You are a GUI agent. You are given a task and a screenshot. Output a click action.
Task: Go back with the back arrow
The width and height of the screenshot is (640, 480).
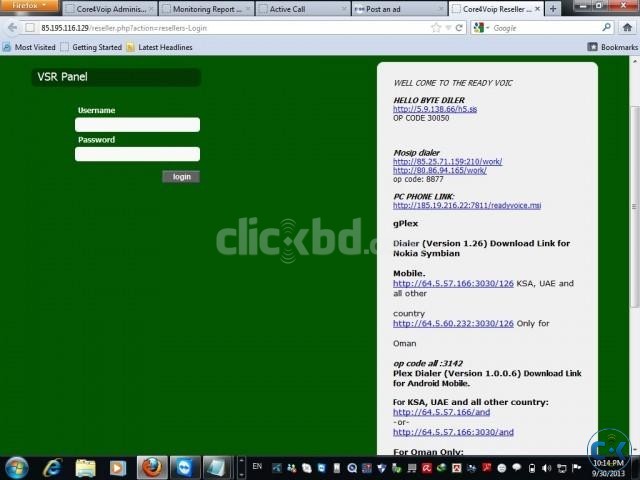pyautogui.click(x=12, y=28)
